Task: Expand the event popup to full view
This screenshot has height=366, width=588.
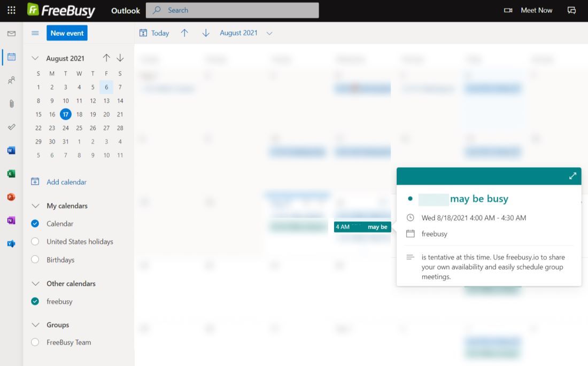Action: click(572, 176)
